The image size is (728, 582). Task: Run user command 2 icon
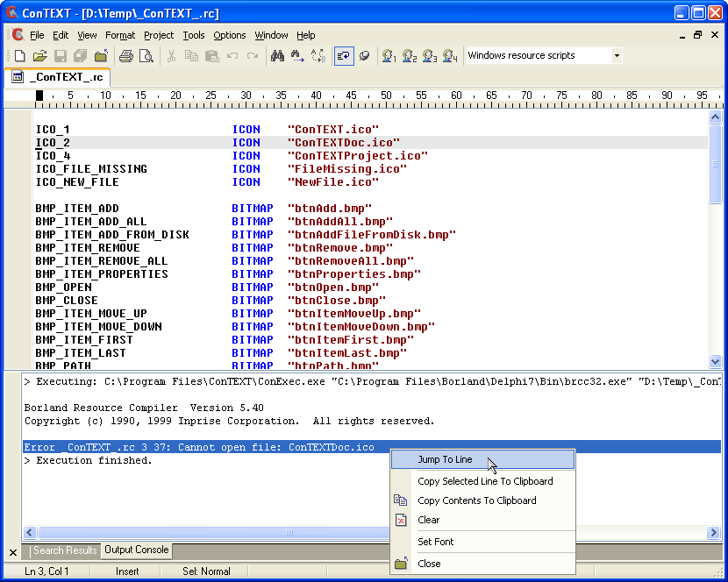click(409, 56)
